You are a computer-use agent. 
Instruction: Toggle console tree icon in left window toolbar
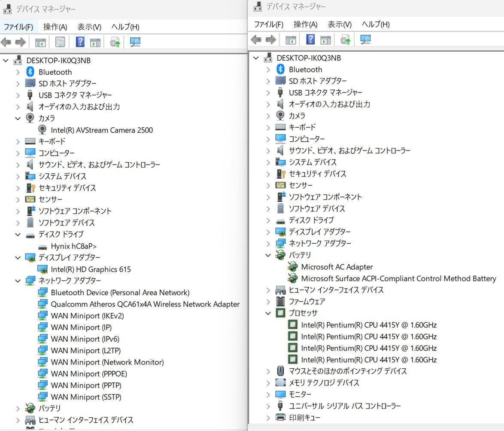(x=40, y=42)
